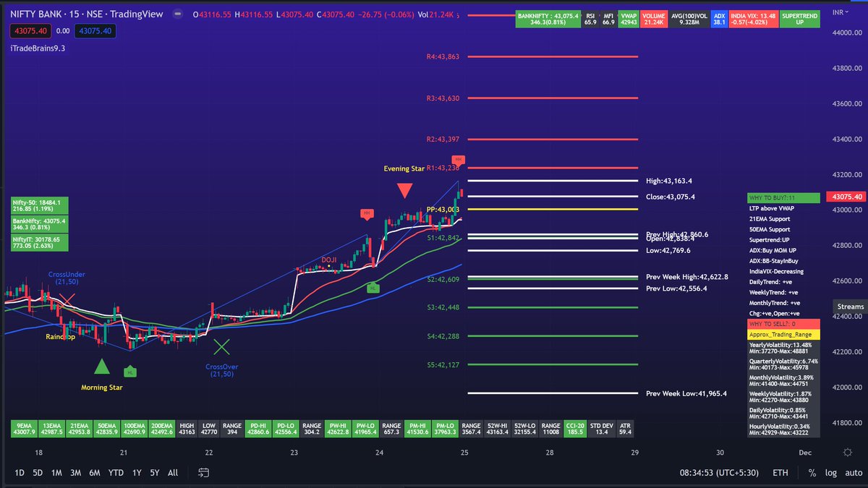Click the WHY TO SELL?: 0 header

click(x=784, y=324)
